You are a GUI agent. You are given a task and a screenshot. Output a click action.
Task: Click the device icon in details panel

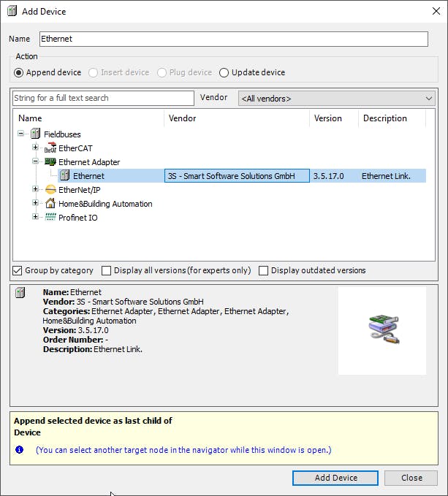pyautogui.click(x=20, y=292)
